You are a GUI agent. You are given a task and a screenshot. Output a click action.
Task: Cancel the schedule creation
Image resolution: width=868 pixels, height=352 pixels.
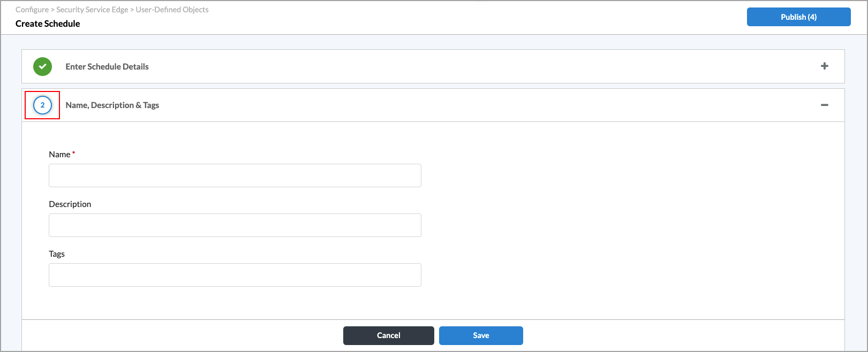pos(388,335)
